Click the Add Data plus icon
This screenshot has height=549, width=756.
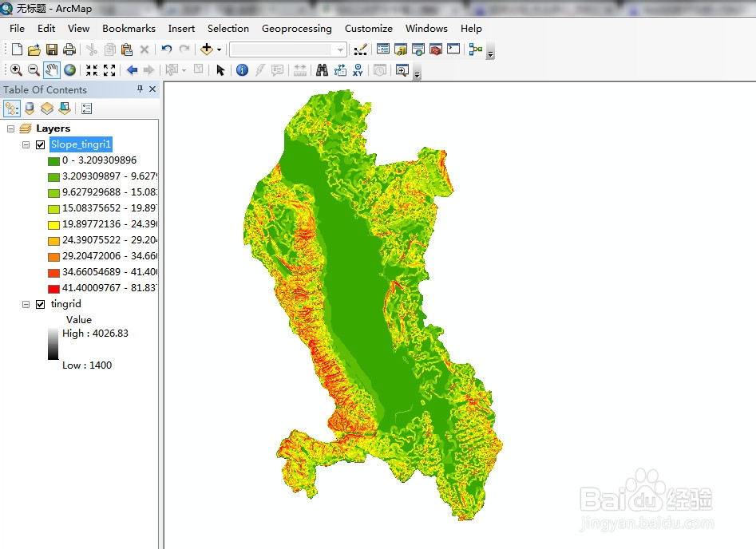(x=206, y=49)
